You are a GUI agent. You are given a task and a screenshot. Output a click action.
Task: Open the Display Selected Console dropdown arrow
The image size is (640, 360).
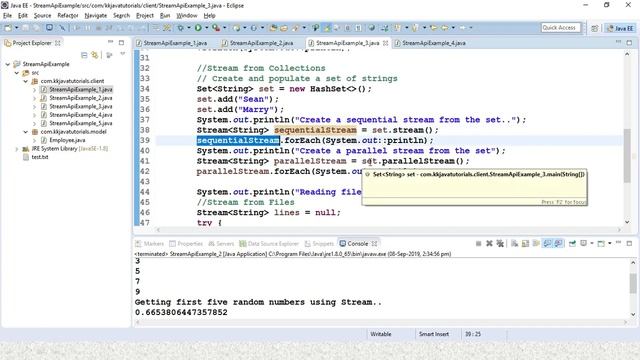pyautogui.click(x=592, y=244)
